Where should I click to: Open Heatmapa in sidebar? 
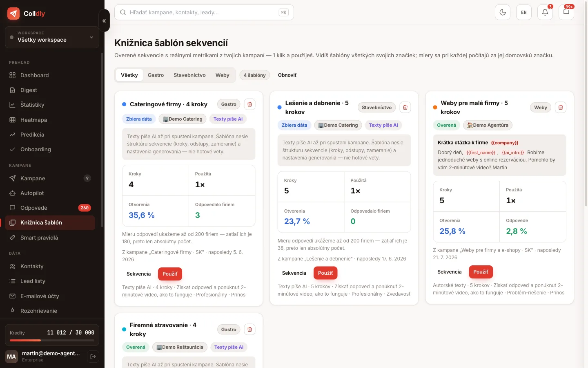(x=50, y=120)
